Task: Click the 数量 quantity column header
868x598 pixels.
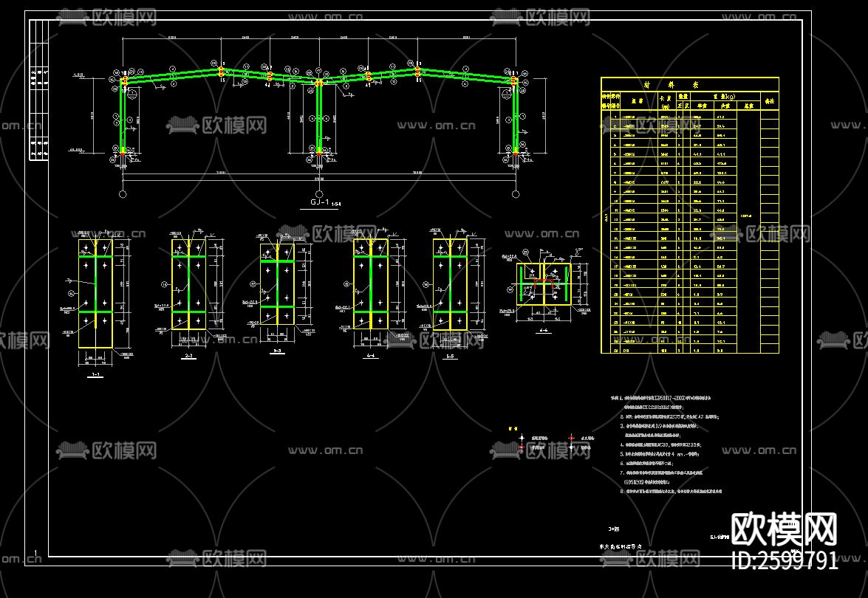Action: [x=683, y=96]
